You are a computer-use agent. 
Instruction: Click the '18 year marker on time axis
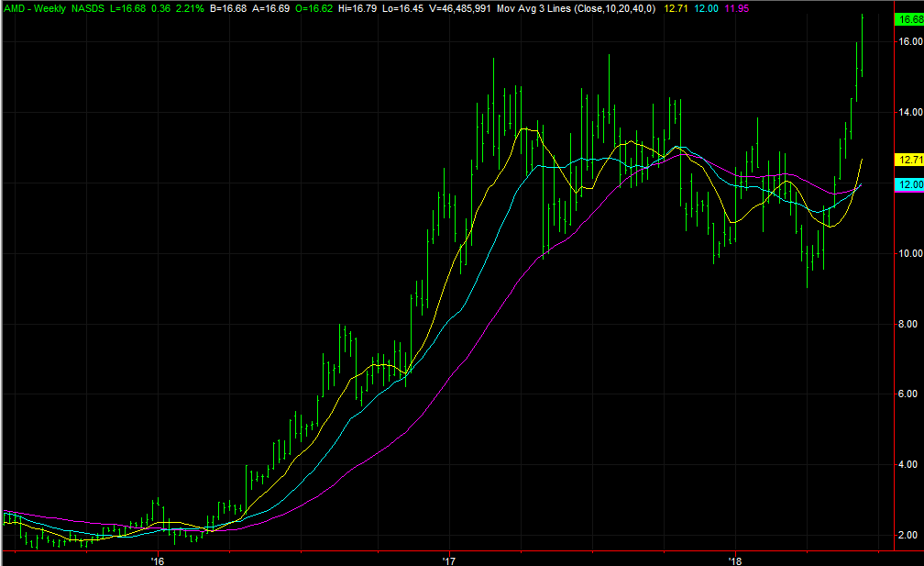tap(734, 559)
